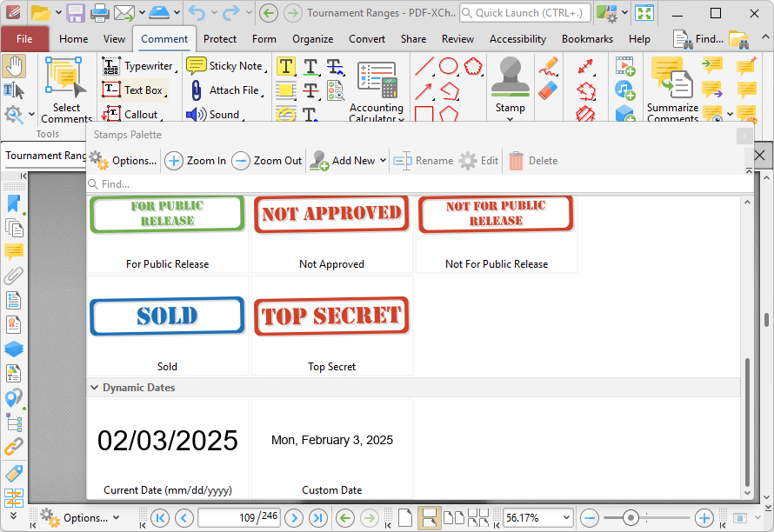
Task: Select the Top Secret stamp
Action: tap(331, 326)
